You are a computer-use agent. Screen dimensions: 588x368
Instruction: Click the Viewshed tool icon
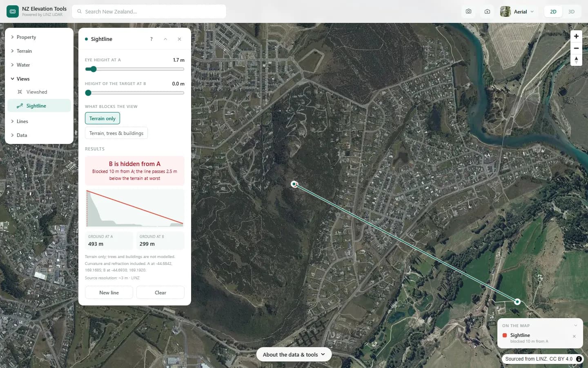[20, 92]
